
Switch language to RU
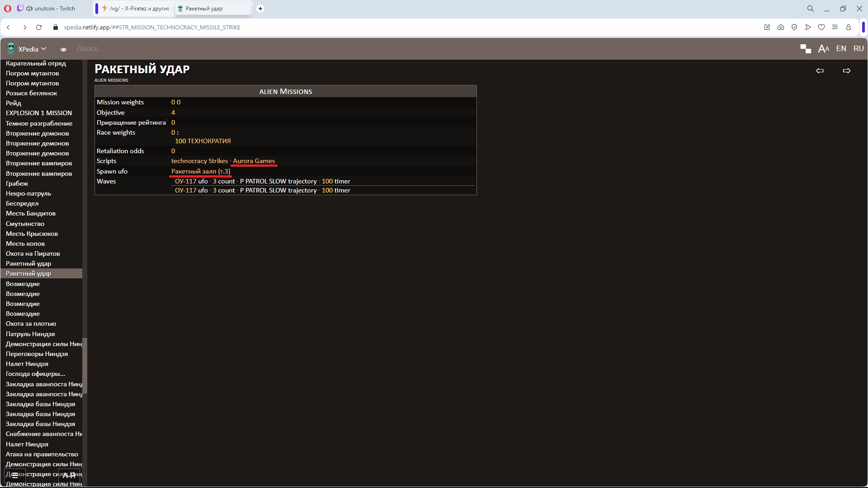[x=858, y=48]
